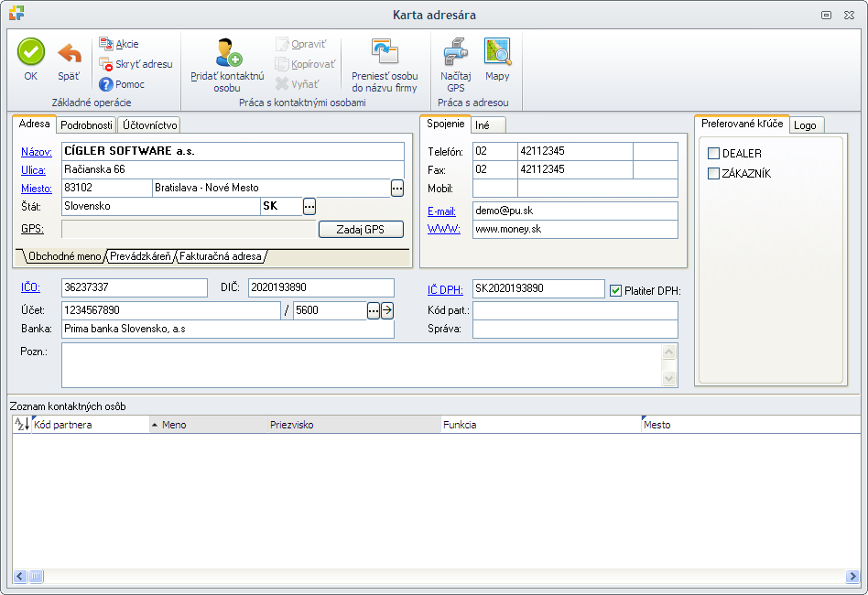Click the Miesto link label

coord(37,189)
